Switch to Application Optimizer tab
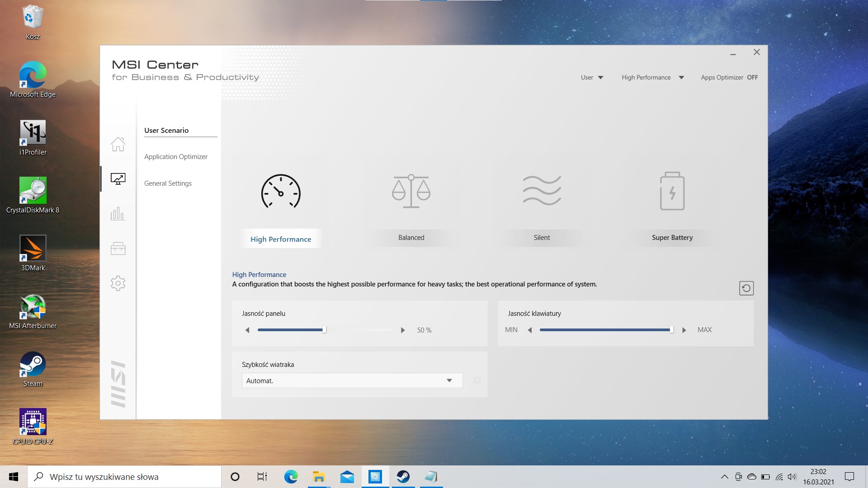The width and height of the screenshot is (868, 488). (x=176, y=157)
